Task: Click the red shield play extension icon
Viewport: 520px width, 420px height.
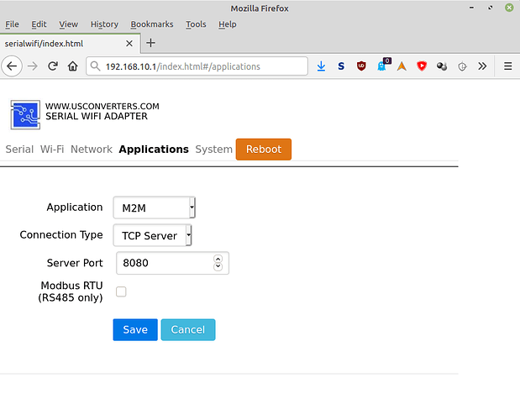Action: [422, 66]
